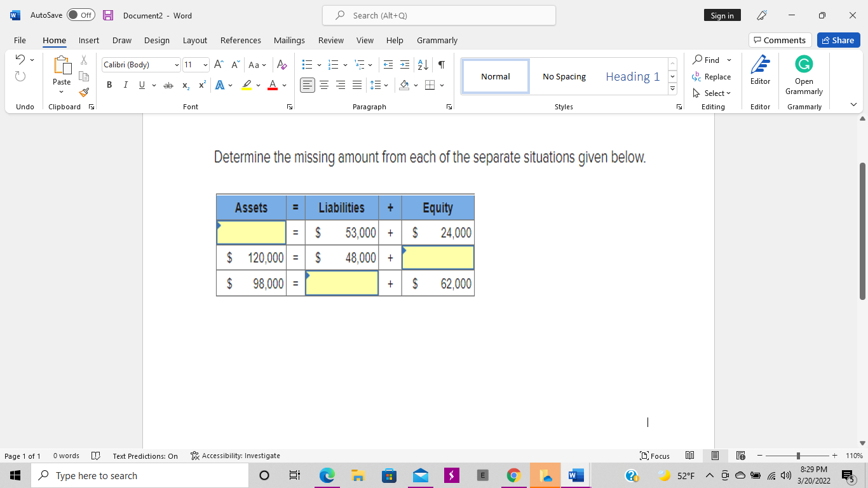The image size is (868, 488).
Task: Click the red font color button
Action: coord(272,85)
